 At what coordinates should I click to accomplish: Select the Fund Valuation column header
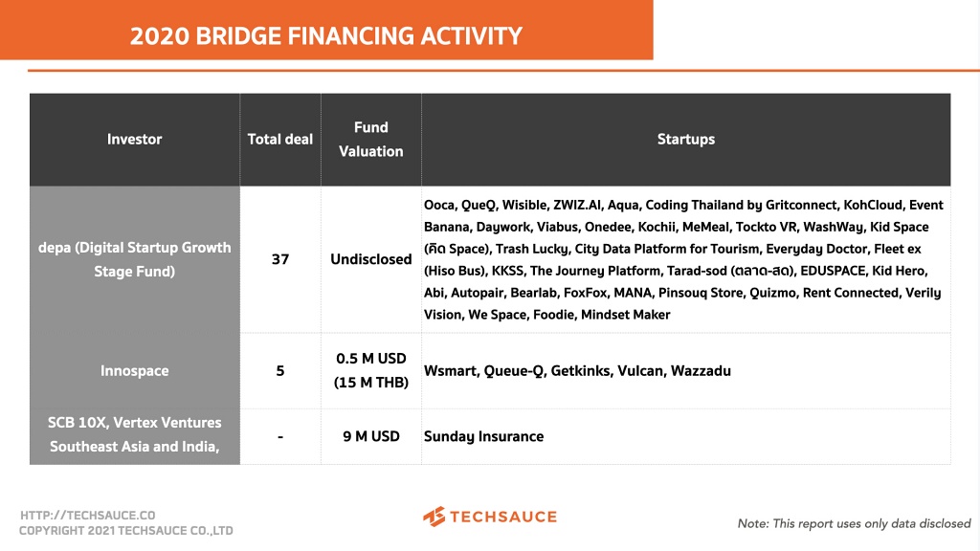point(371,140)
